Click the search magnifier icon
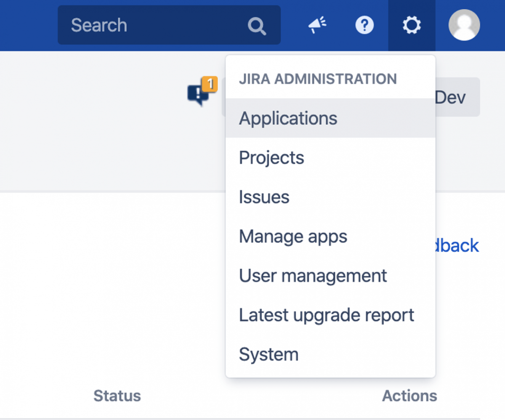 point(257,25)
